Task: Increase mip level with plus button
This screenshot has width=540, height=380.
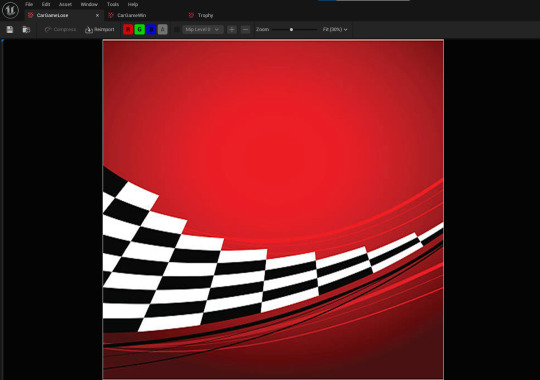Action: (232, 30)
